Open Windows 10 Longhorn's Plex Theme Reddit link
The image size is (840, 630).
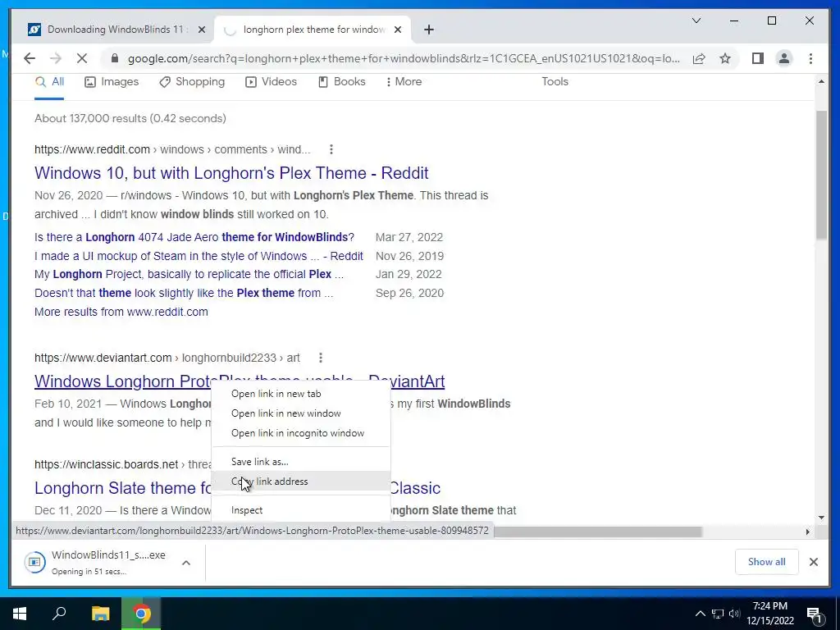point(231,173)
